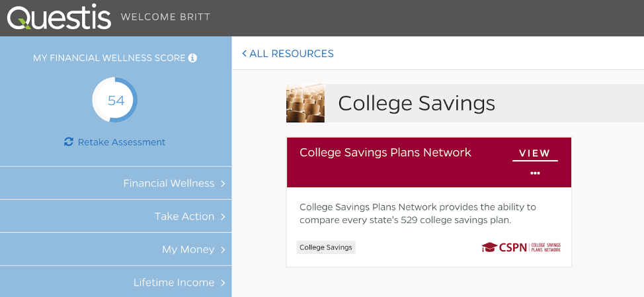644x297 pixels.
Task: Click the three-dots icon under View
Action: click(x=535, y=173)
